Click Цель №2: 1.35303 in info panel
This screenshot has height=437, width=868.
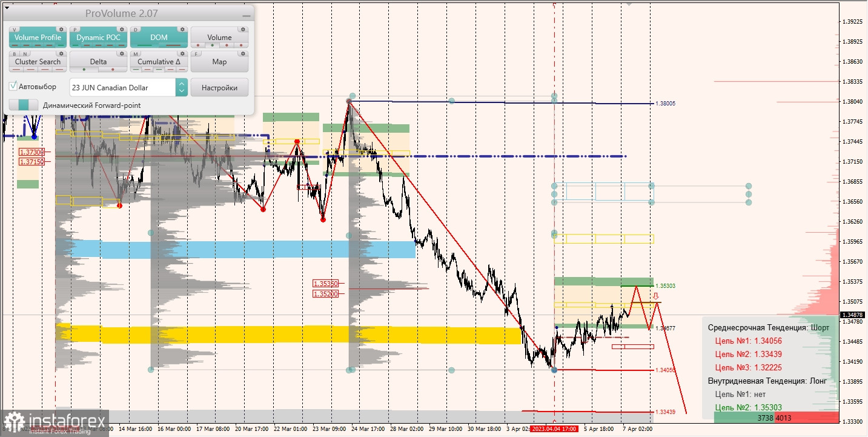(x=749, y=407)
